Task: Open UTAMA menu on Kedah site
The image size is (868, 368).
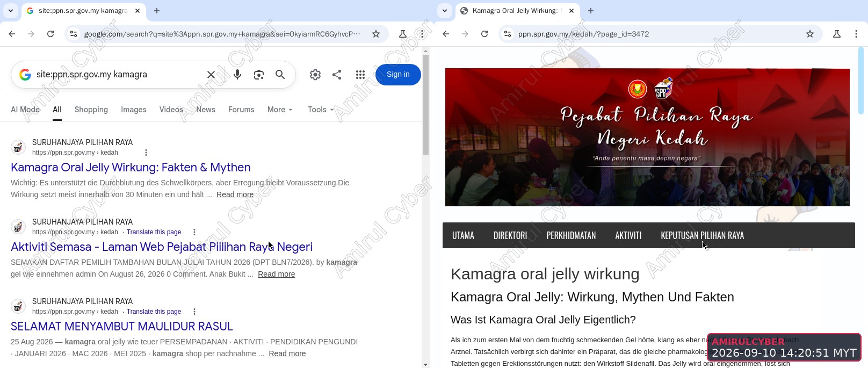Action: point(463,235)
